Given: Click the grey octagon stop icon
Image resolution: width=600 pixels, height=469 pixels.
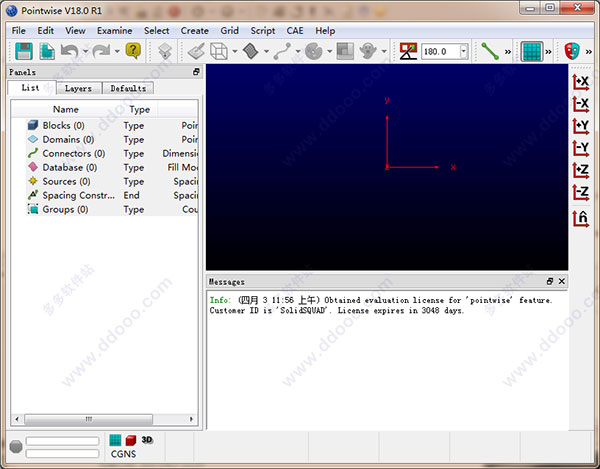Looking at the screenshot, I should (x=16, y=446).
